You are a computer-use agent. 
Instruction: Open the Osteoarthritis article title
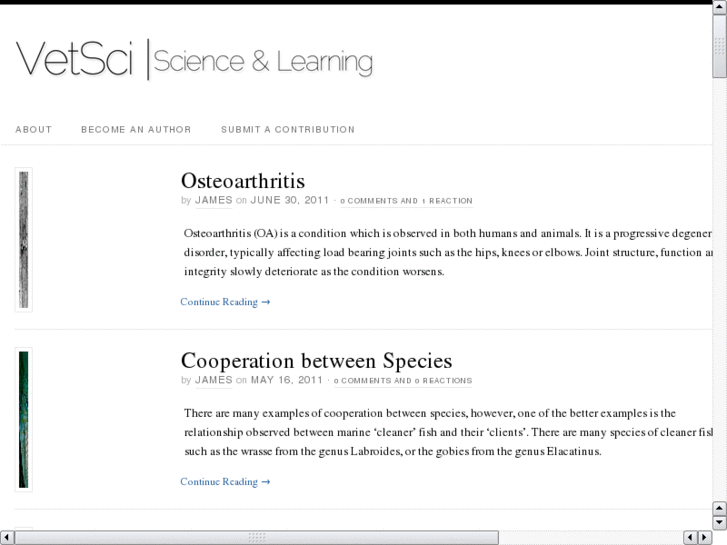click(242, 181)
